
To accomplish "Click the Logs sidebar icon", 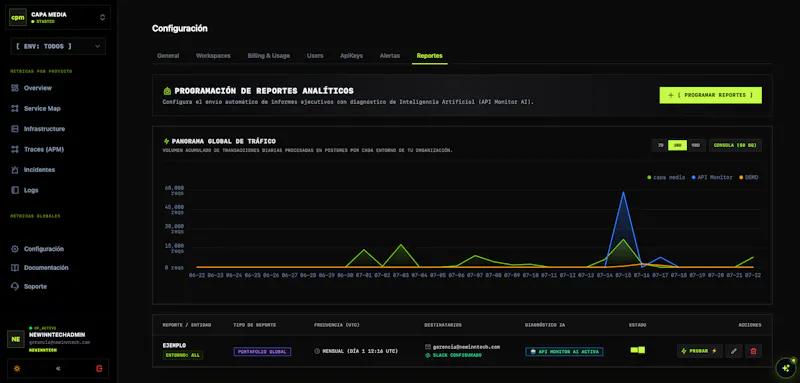I will pos(15,190).
